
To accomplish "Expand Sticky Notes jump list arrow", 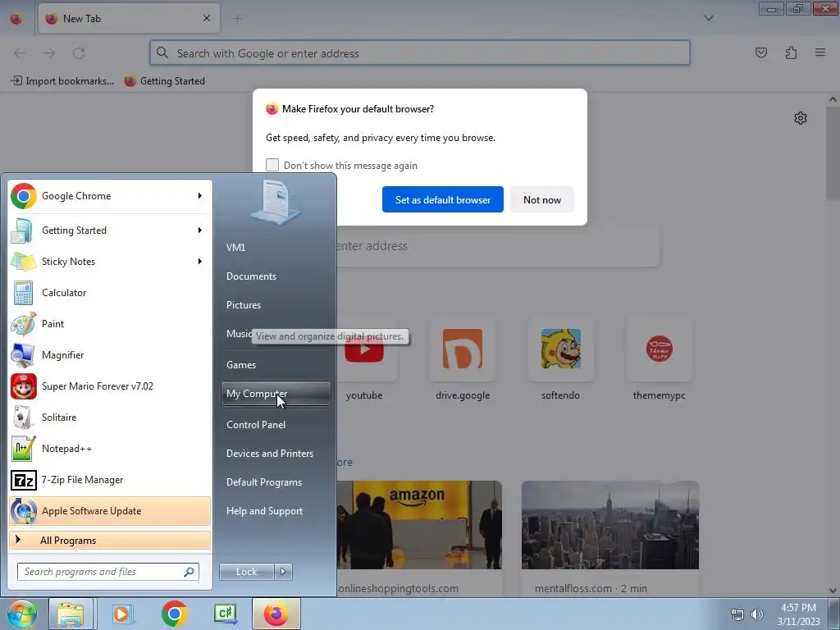I will click(x=200, y=262).
